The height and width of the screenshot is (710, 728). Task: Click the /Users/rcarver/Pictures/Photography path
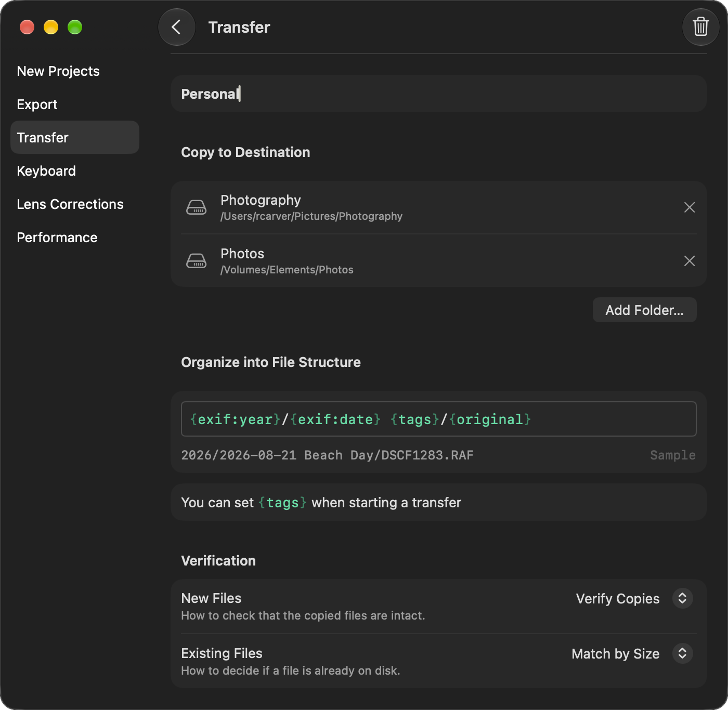(x=311, y=216)
